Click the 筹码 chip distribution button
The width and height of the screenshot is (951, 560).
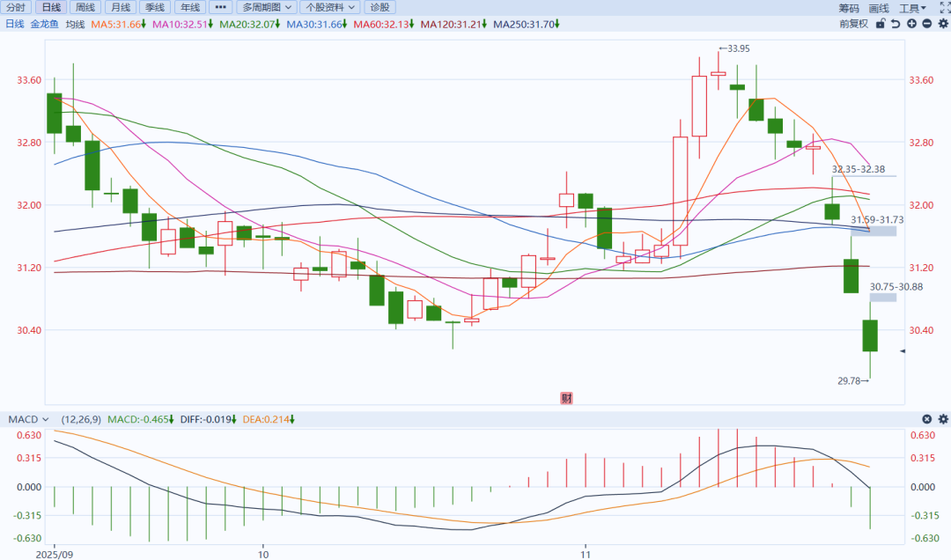(848, 7)
